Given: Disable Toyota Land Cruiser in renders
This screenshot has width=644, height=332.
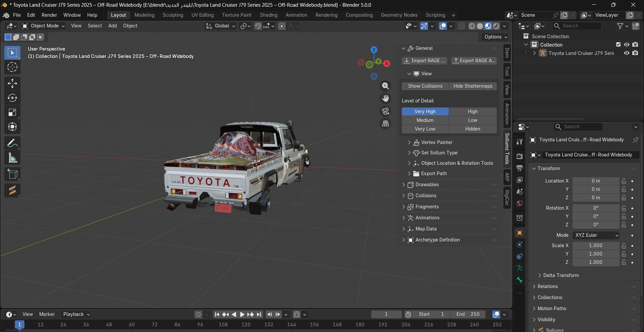Looking at the screenshot, I should pyautogui.click(x=635, y=53).
